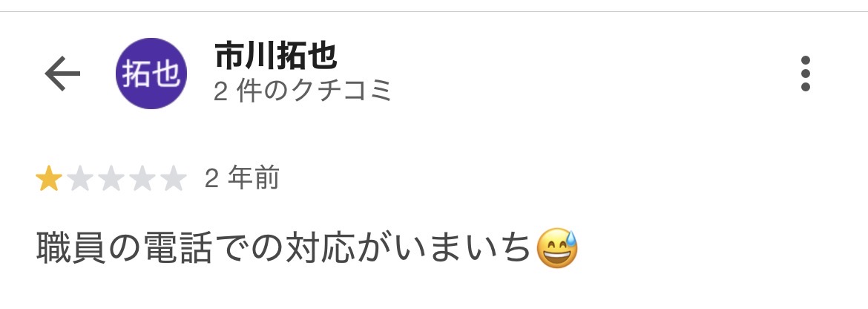Image resolution: width=868 pixels, height=309 pixels.
Task: Go back using the left arrow icon
Action: click(x=62, y=74)
